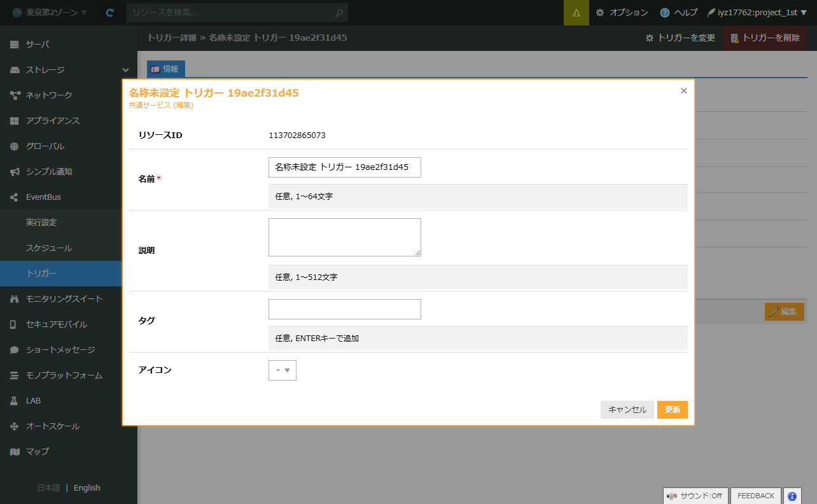Click the yellow warning alert icon
817x504 pixels.
coord(576,13)
